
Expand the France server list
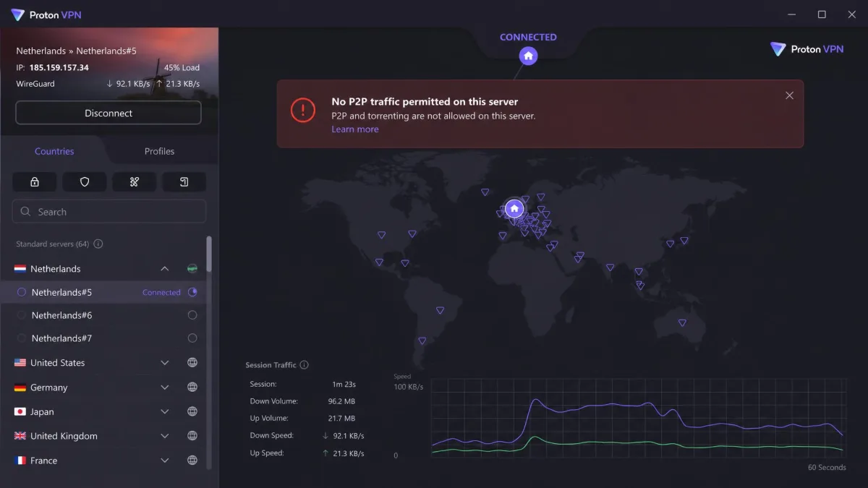coord(165,461)
